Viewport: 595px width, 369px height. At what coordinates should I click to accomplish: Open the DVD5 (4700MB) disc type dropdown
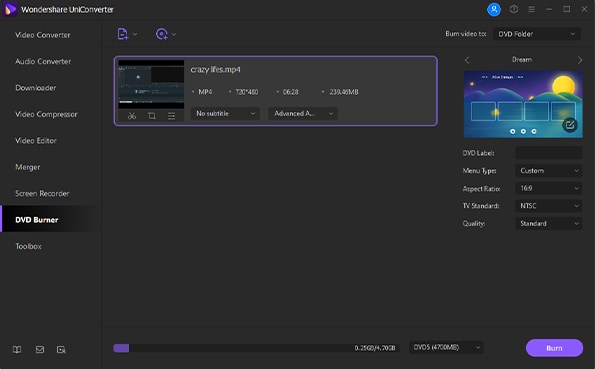pyautogui.click(x=446, y=347)
